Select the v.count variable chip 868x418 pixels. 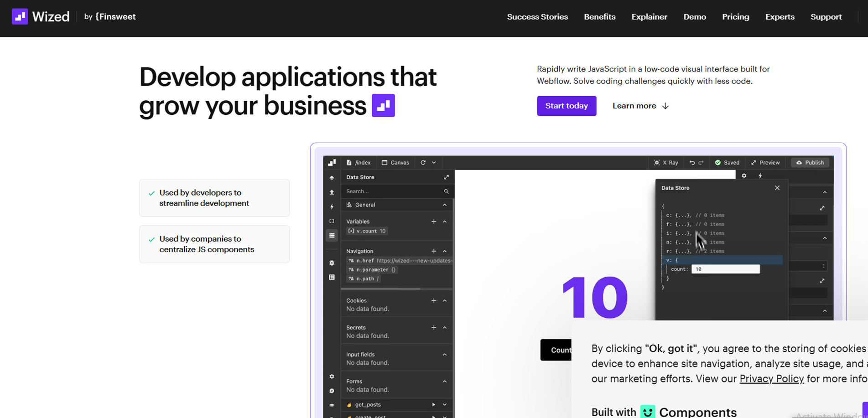click(367, 231)
